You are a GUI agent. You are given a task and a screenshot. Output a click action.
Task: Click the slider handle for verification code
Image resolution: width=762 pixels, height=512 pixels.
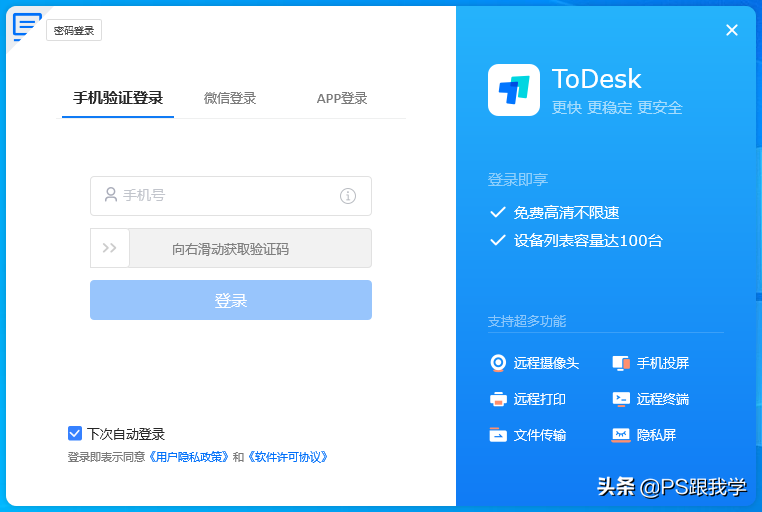(110, 248)
